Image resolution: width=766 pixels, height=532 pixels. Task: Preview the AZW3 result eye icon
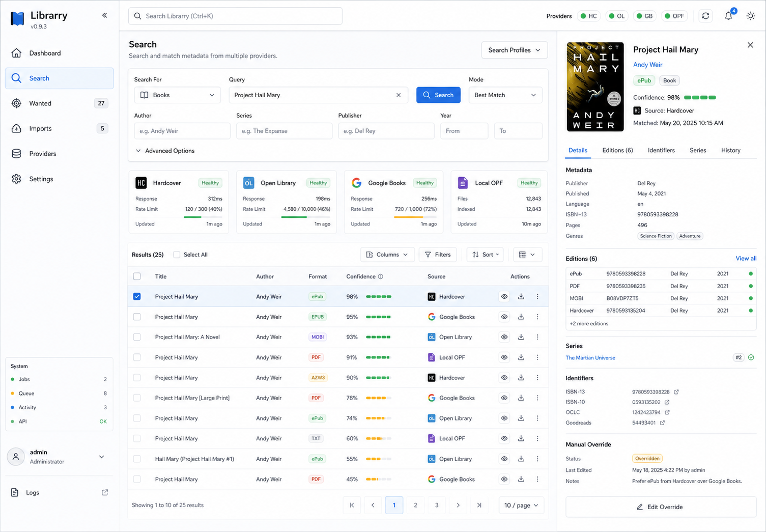point(504,378)
